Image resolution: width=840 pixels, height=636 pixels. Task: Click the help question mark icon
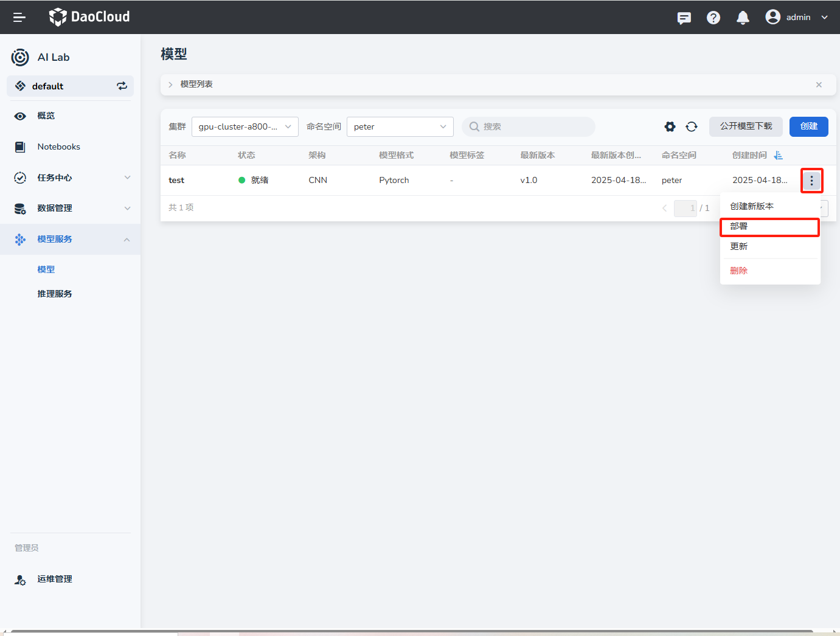713,18
